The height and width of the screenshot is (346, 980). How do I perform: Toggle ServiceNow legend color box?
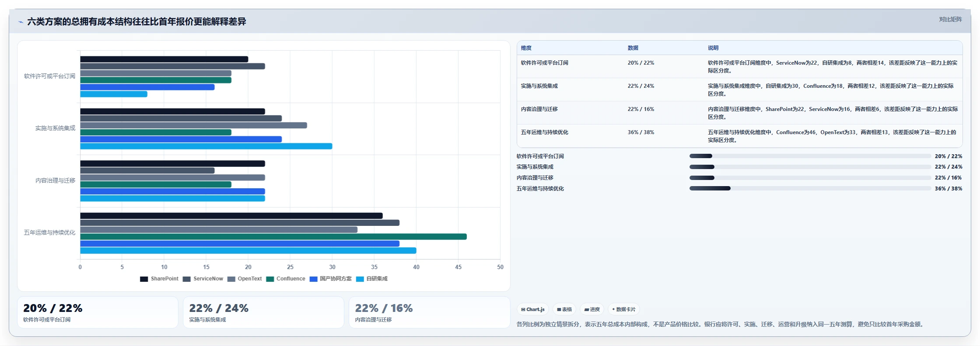pyautogui.click(x=186, y=279)
